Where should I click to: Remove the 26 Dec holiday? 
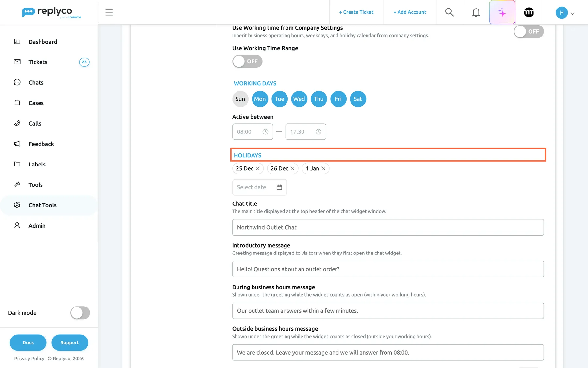[x=292, y=168]
